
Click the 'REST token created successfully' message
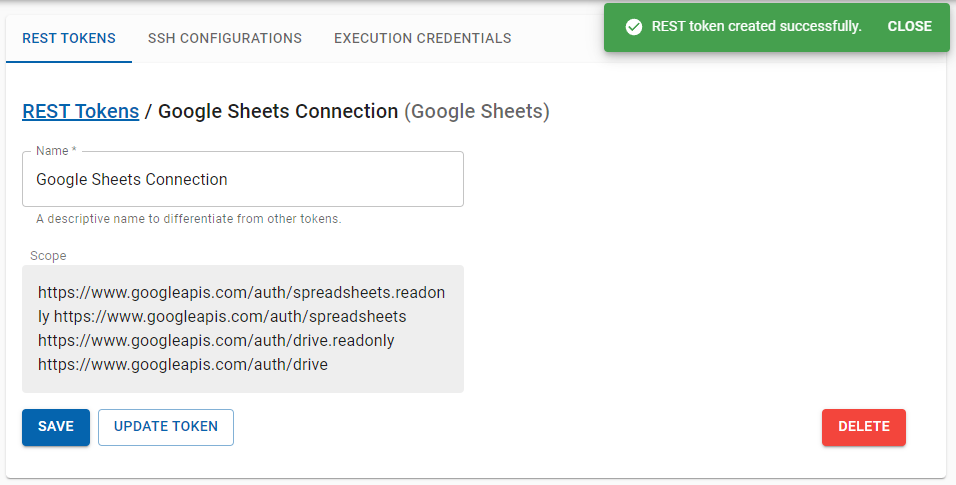pos(756,27)
